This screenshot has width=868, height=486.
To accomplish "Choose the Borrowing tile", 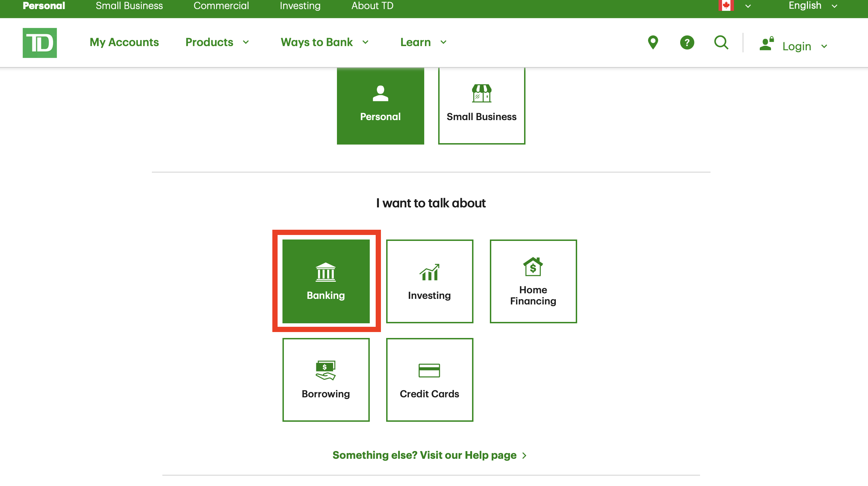I will [x=326, y=380].
